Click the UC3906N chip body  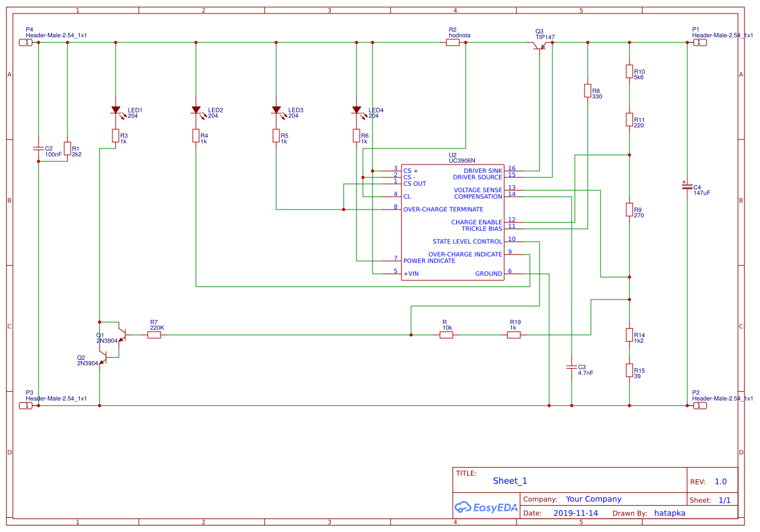click(453, 222)
